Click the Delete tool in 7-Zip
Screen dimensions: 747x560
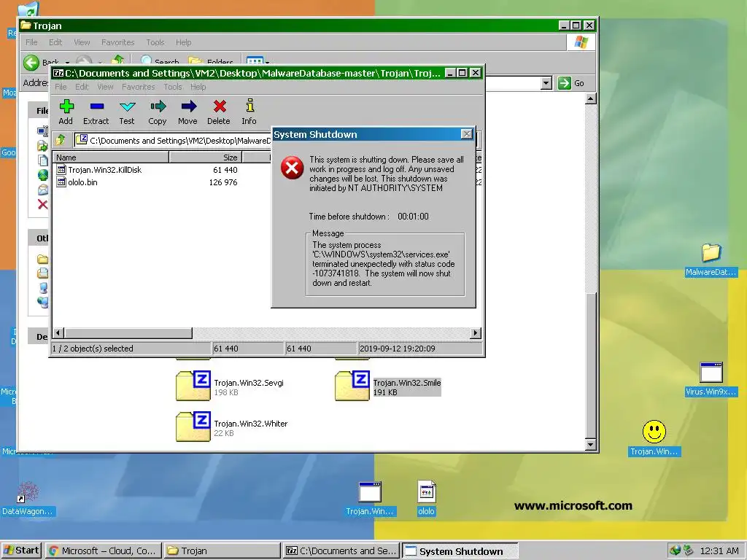pos(219,112)
